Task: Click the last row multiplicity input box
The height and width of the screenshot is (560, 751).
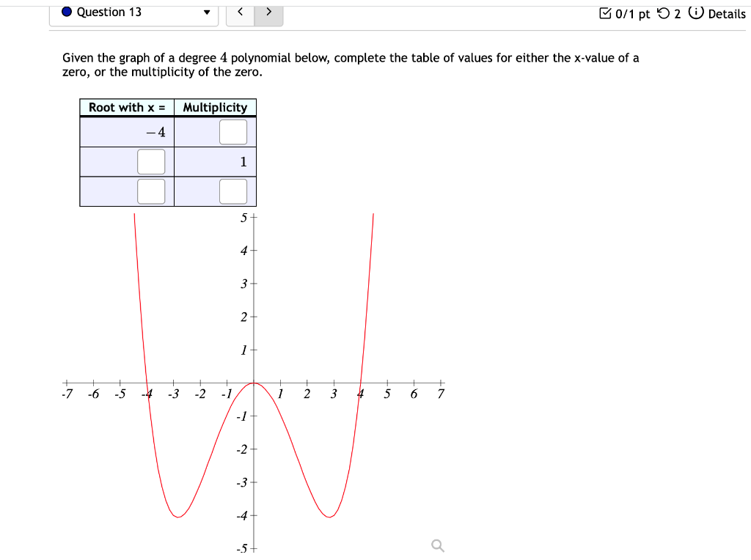Action: click(234, 191)
